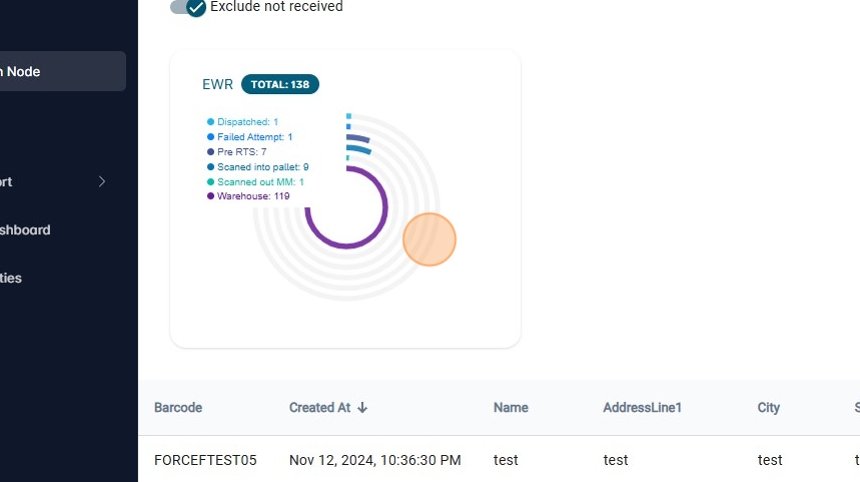The height and width of the screenshot is (482, 860).
Task: Open the Dashboard sidebar item
Action: click(x=25, y=230)
